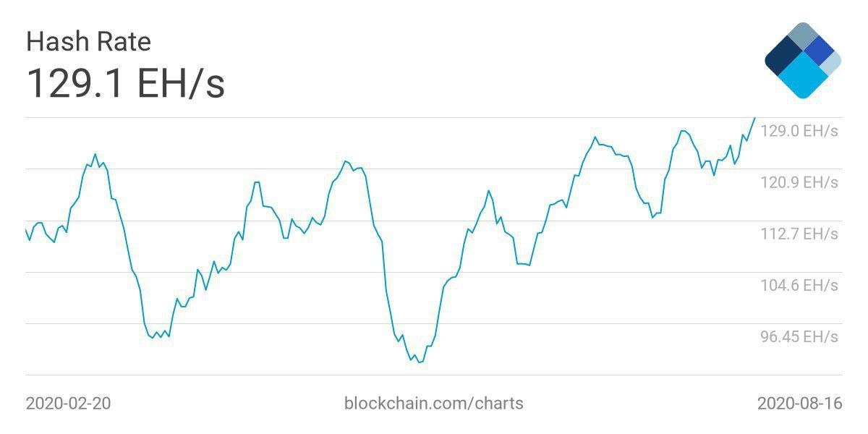868x434 pixels.
Task: Open the blockchain.com/charts link
Action: coord(433,403)
